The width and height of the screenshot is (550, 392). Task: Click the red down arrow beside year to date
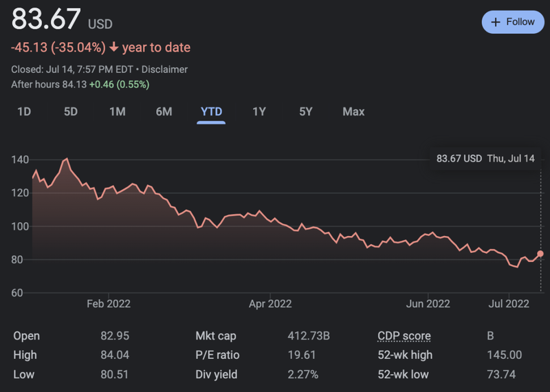coord(114,48)
